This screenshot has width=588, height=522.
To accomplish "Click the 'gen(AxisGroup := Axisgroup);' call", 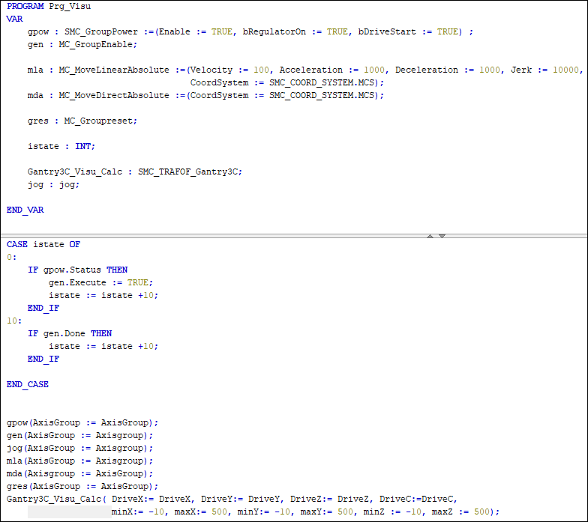I will (x=80, y=435).
